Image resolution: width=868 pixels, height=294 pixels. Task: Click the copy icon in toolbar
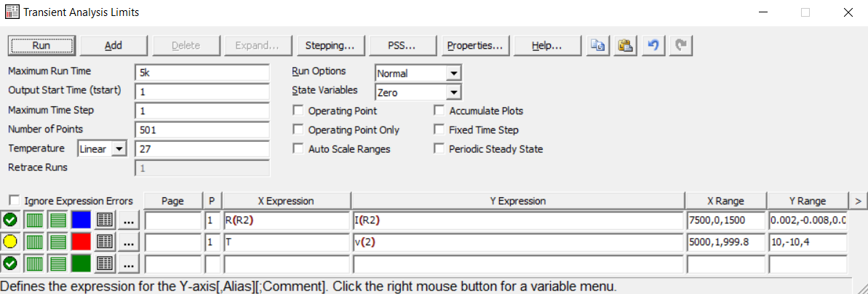click(598, 45)
